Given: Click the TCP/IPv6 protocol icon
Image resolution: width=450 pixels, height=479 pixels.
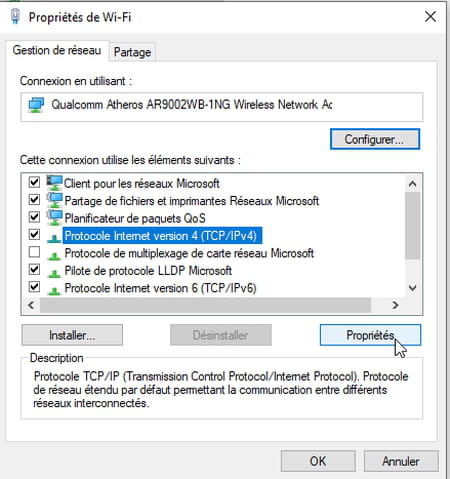Looking at the screenshot, I should click(x=54, y=290).
